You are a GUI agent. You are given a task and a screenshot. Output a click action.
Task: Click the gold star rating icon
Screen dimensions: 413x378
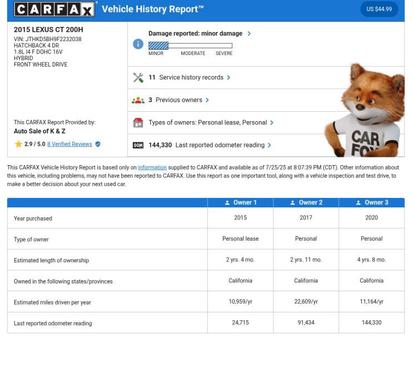pyautogui.click(x=18, y=144)
